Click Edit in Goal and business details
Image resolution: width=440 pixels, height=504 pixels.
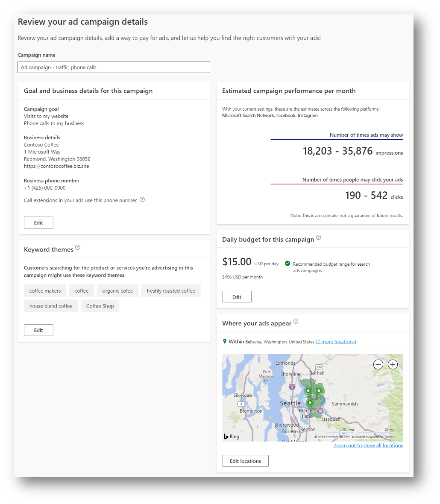click(38, 222)
